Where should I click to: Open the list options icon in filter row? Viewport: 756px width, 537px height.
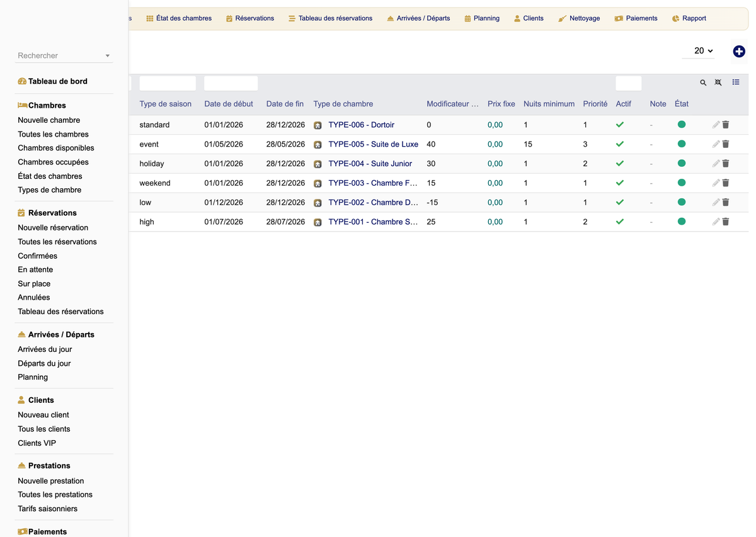[x=736, y=82]
